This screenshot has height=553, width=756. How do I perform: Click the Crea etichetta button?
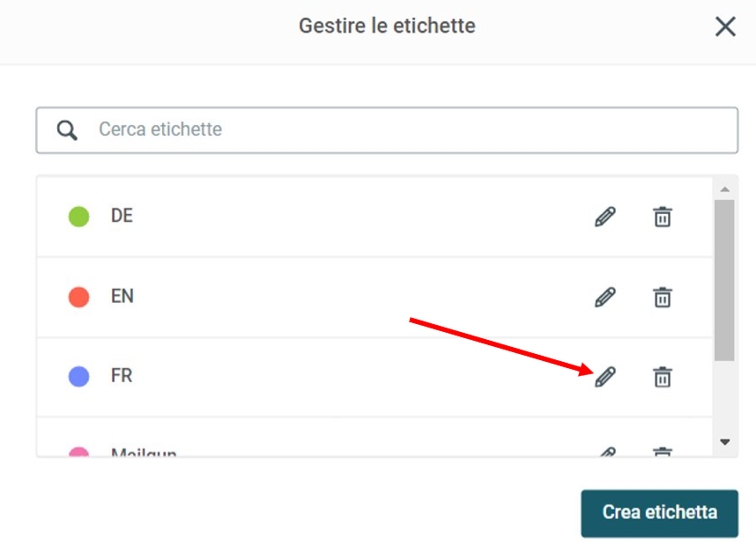[x=660, y=513]
